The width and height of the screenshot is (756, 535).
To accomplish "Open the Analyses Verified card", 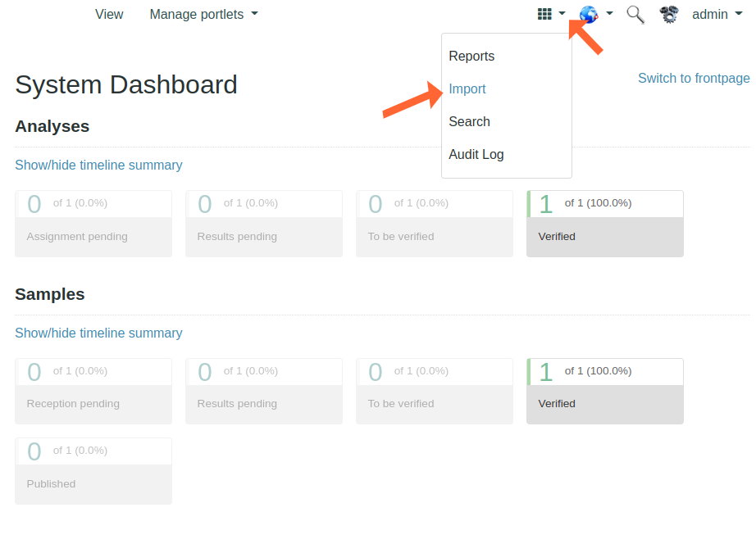I will (x=605, y=224).
